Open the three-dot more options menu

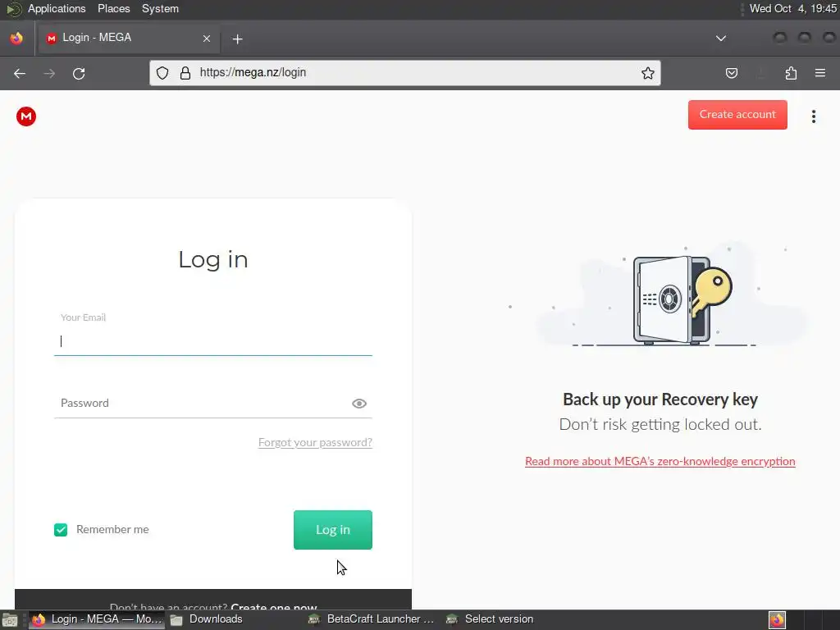[813, 116]
